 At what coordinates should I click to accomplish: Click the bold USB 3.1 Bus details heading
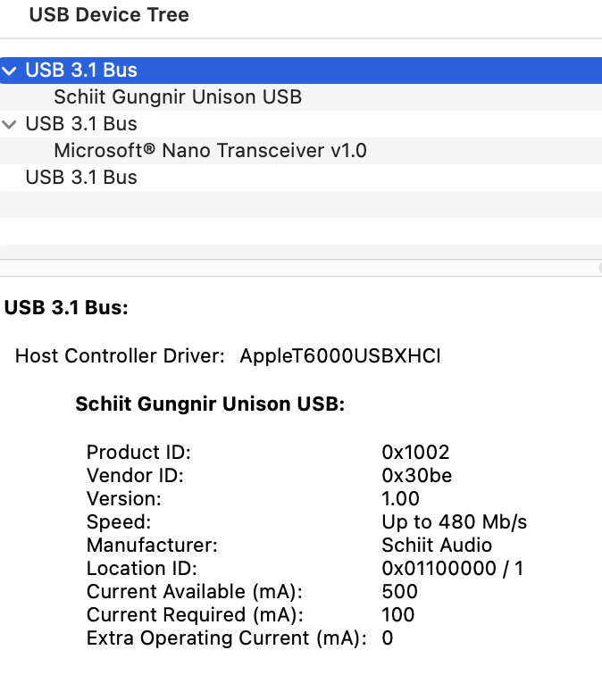click(66, 307)
